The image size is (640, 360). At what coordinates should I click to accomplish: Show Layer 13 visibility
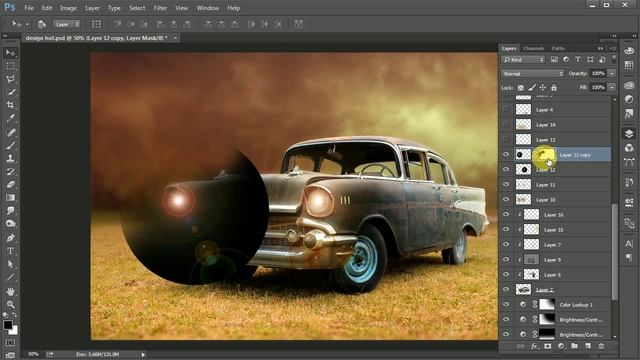pyautogui.click(x=506, y=140)
